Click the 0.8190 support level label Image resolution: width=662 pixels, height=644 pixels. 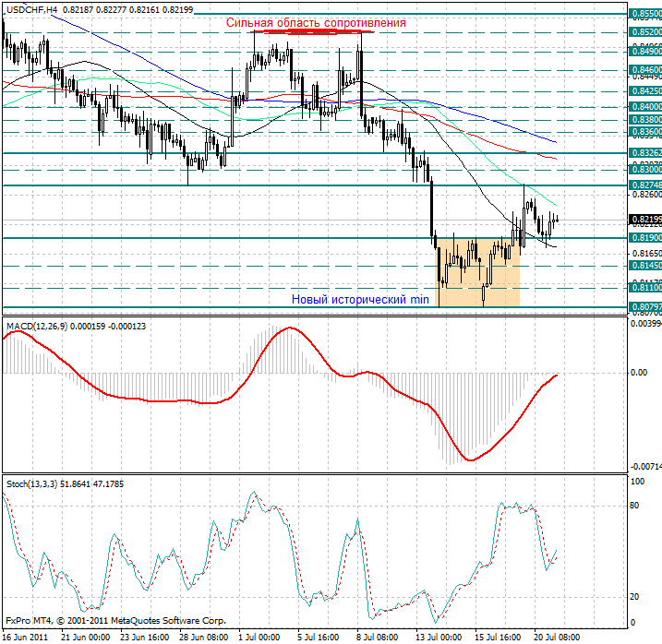(644, 238)
